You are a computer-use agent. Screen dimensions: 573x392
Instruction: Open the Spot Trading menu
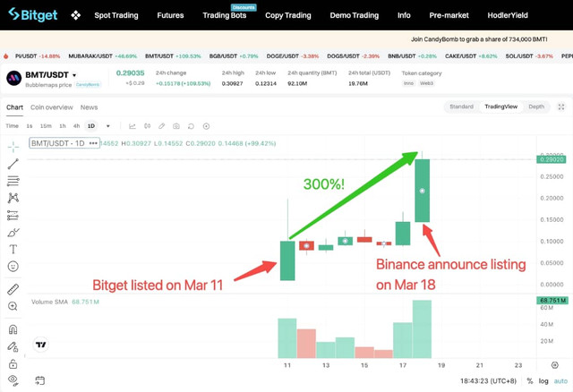[x=116, y=15]
